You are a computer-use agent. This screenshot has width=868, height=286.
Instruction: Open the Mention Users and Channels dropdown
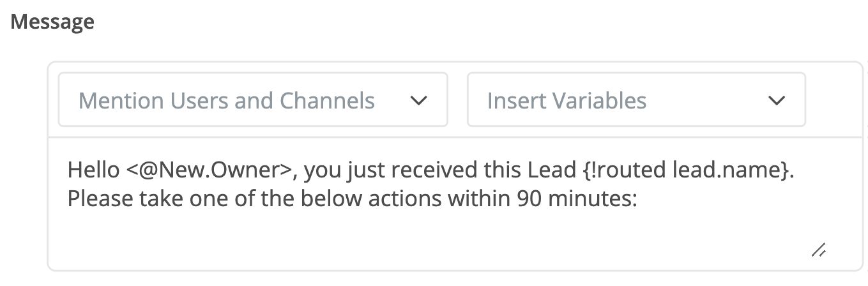click(252, 100)
